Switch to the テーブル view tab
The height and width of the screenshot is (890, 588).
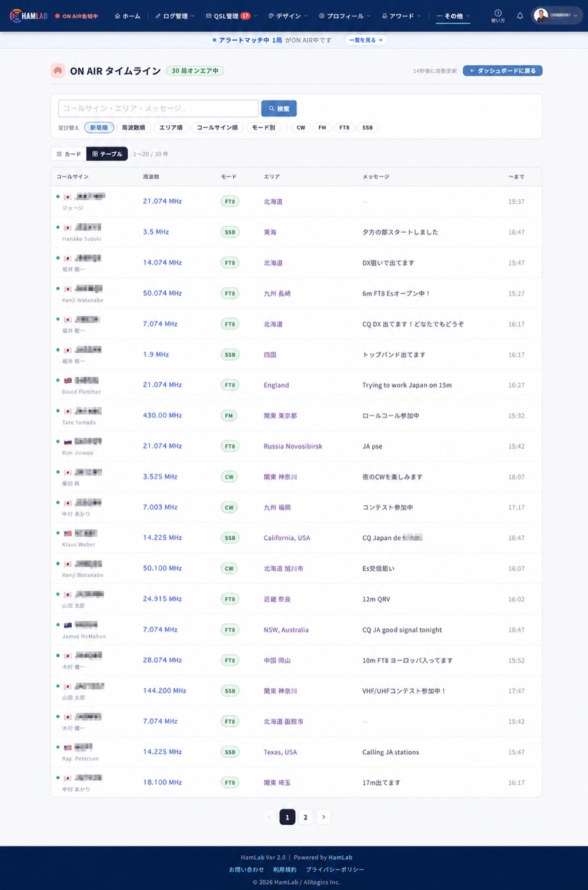[x=107, y=154]
